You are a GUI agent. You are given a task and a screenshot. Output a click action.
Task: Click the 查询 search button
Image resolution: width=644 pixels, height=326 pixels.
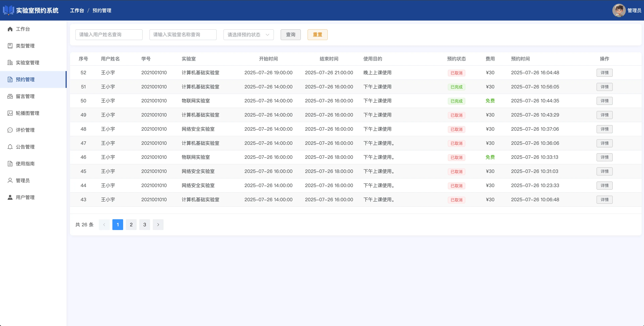(x=291, y=35)
